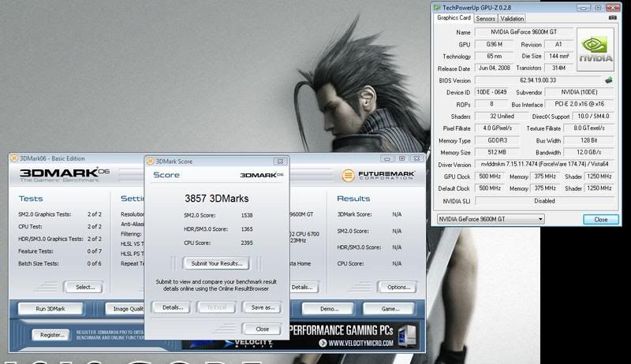Click the NVIDIA logo in GPU-Z

point(596,50)
